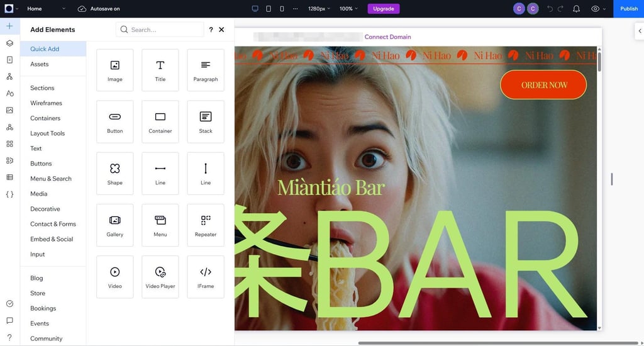This screenshot has height=346, width=644.
Task: Add a Button element
Action: [x=114, y=121]
